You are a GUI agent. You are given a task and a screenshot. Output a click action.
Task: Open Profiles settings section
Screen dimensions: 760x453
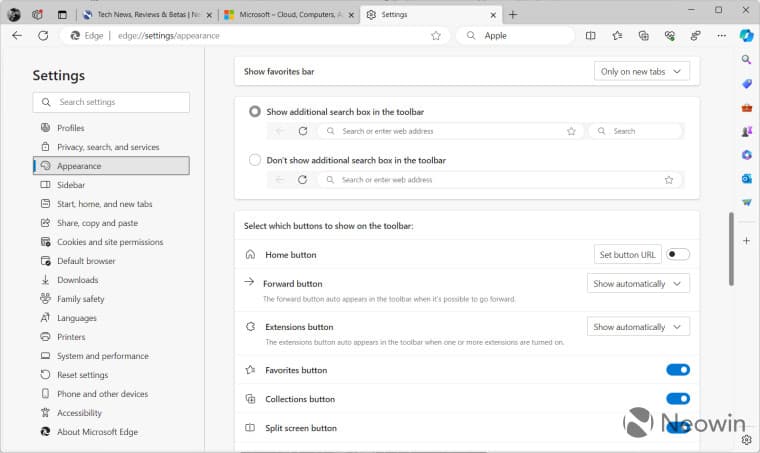coord(111,128)
